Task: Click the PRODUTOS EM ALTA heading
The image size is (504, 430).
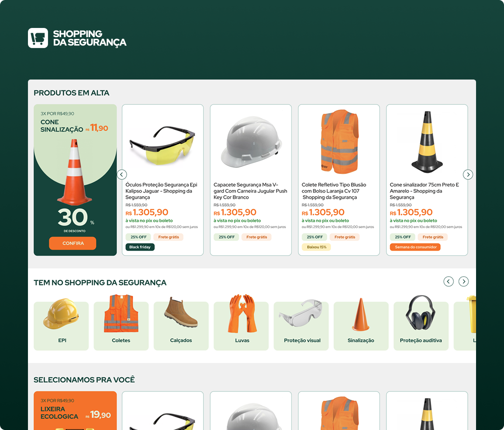Action: (71, 93)
